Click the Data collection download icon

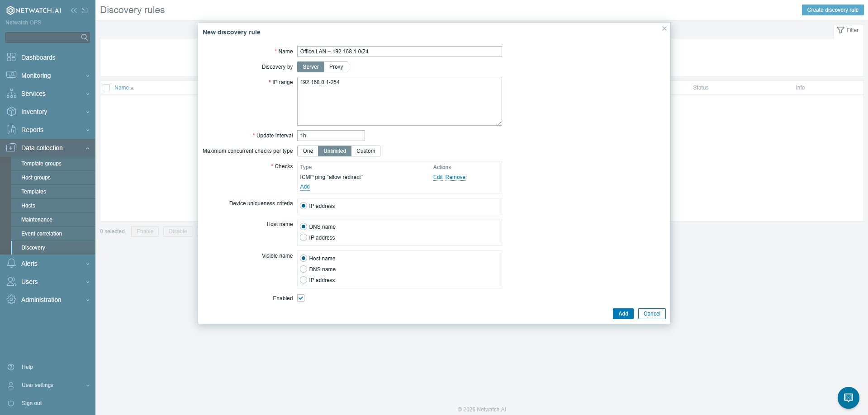[x=11, y=148]
